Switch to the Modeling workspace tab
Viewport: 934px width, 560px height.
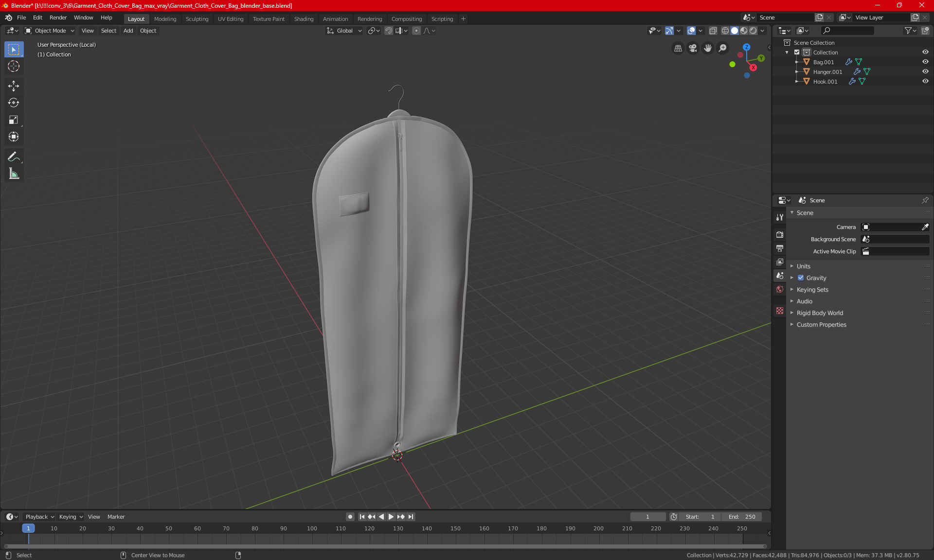pyautogui.click(x=165, y=19)
